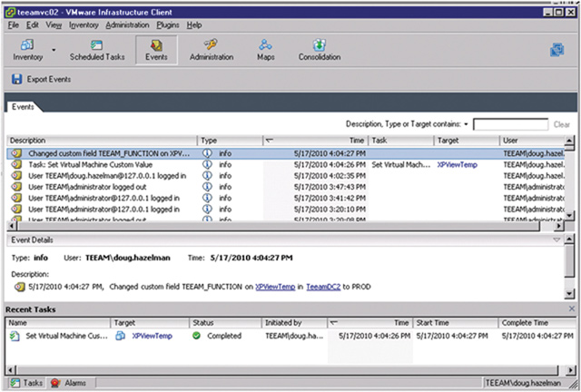Screen dimensions: 581x392
Task: Open the Maps view
Action: coord(266,50)
